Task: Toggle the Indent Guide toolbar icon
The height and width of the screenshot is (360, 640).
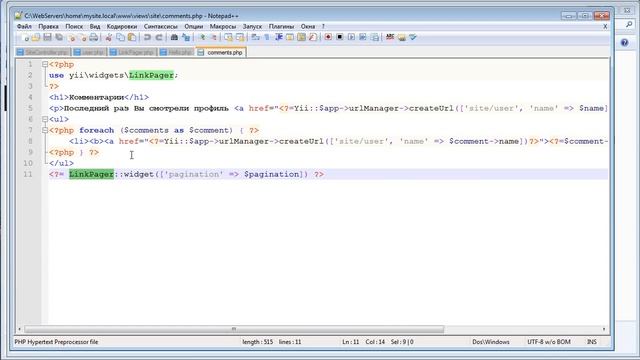Action: click(279, 38)
